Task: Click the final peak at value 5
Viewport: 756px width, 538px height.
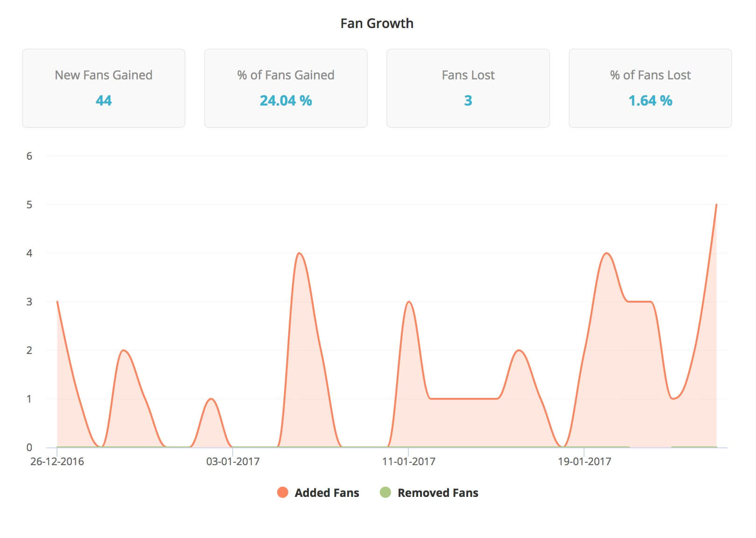Action: tap(716, 205)
